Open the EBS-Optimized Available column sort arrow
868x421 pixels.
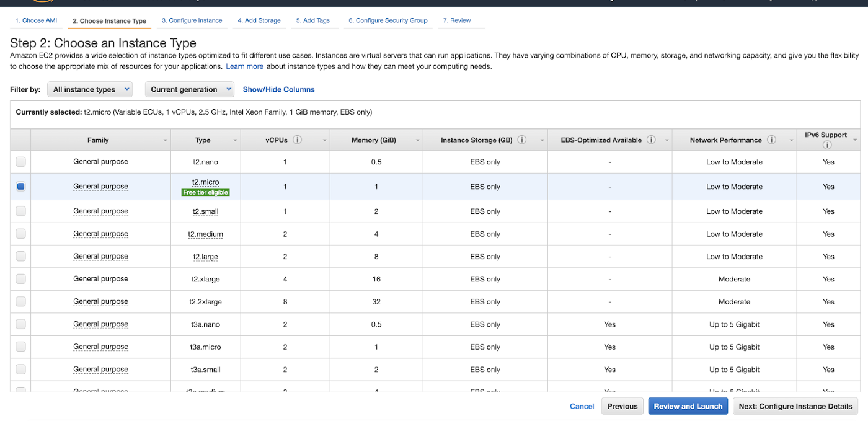coord(667,141)
